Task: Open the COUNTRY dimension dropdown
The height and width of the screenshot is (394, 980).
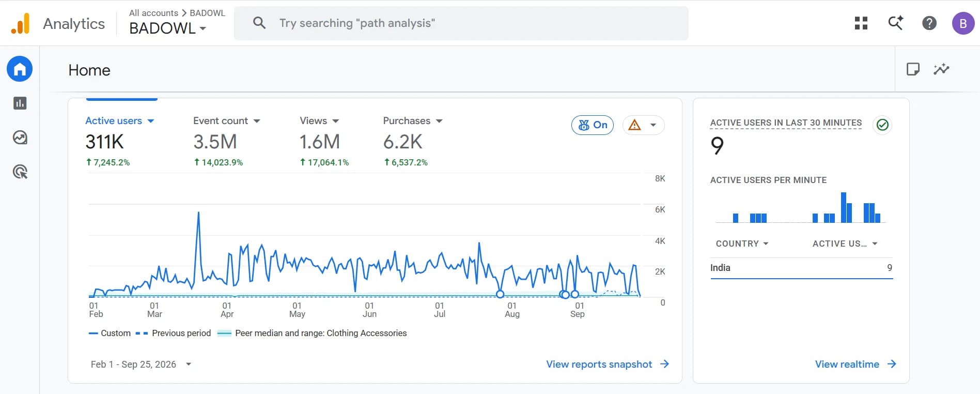Action: [x=742, y=244]
